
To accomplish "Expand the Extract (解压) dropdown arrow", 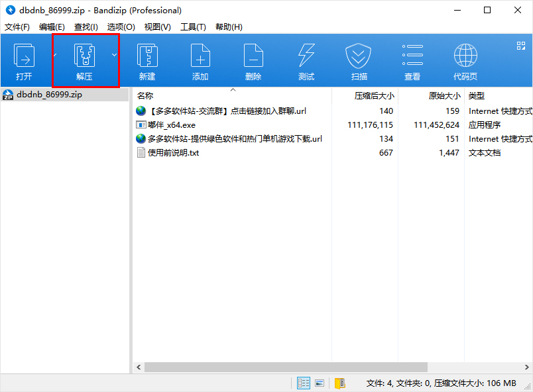I will tap(114, 55).
